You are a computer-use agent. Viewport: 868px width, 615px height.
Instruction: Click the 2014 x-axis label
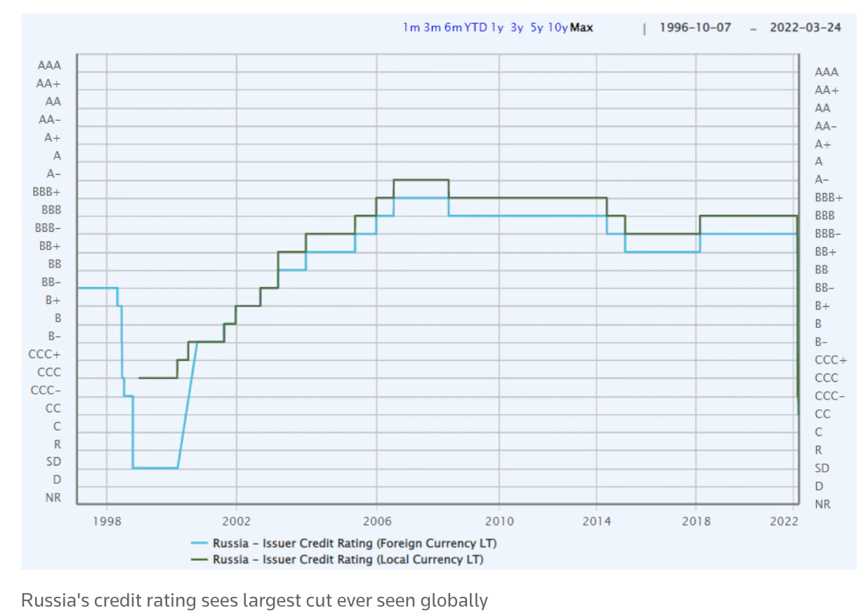click(596, 521)
